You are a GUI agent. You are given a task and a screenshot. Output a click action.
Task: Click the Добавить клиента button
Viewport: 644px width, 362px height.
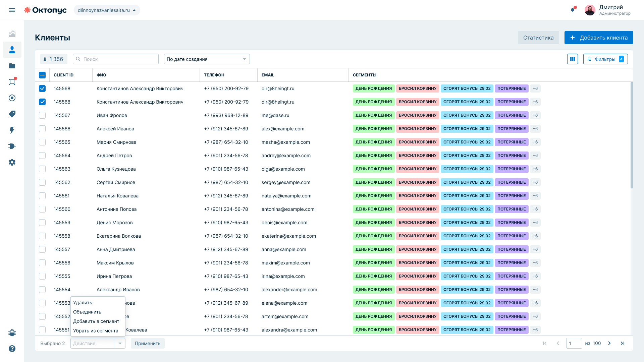coord(599,38)
